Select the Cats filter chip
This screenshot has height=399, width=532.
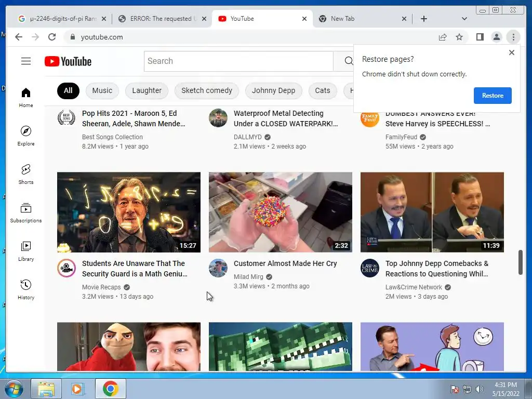pyautogui.click(x=322, y=90)
